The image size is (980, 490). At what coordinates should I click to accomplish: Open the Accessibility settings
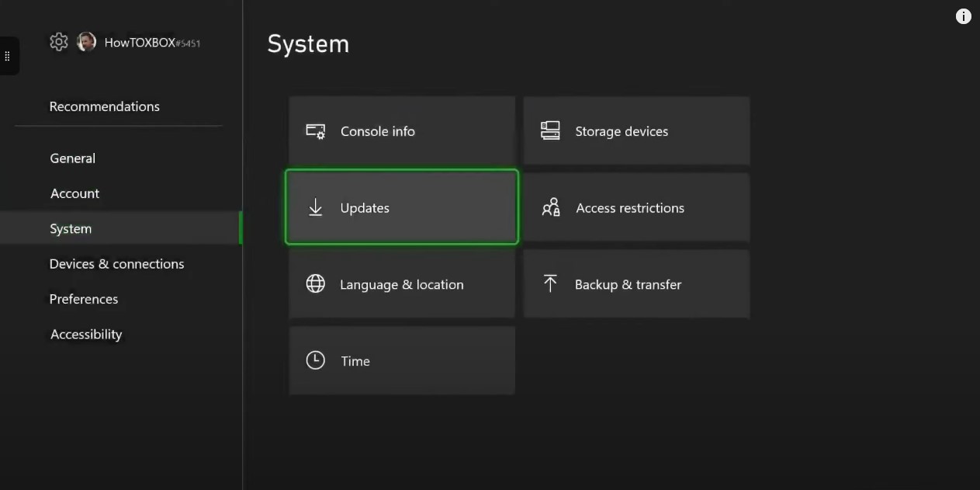(86, 334)
